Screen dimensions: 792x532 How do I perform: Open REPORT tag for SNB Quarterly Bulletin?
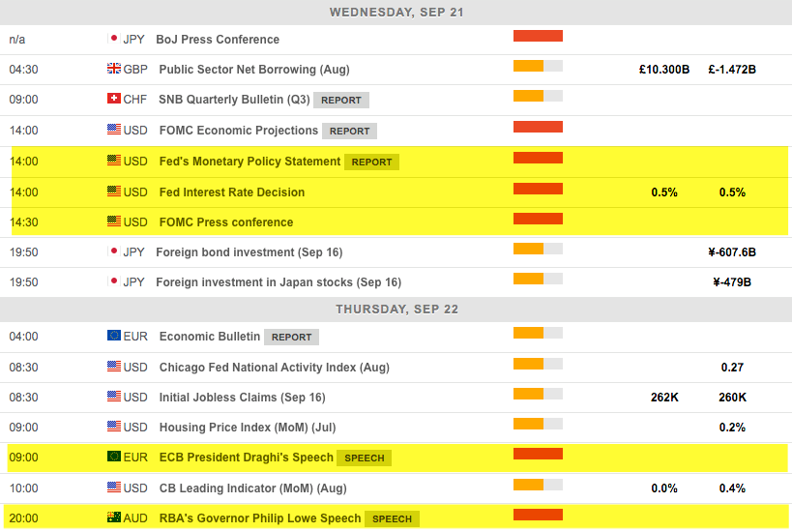(x=340, y=100)
